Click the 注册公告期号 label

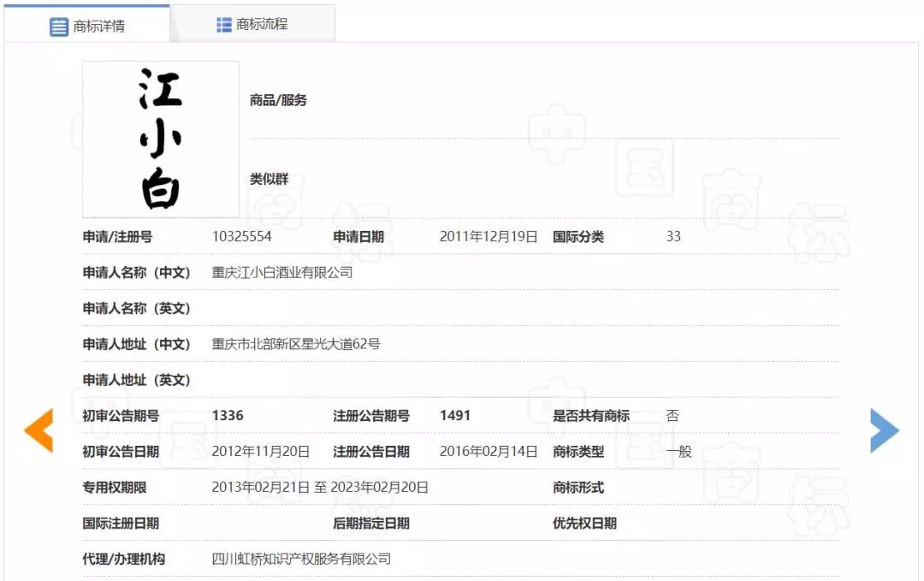click(x=371, y=416)
